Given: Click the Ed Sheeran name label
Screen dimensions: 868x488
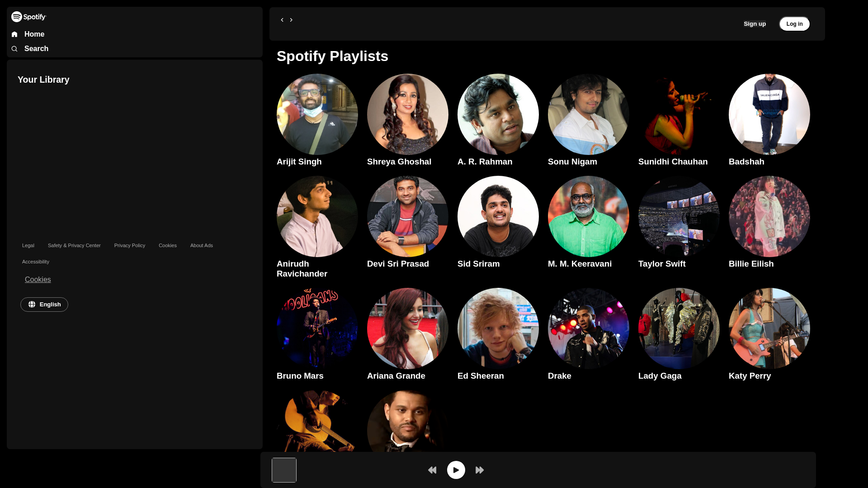Looking at the screenshot, I should (481, 376).
